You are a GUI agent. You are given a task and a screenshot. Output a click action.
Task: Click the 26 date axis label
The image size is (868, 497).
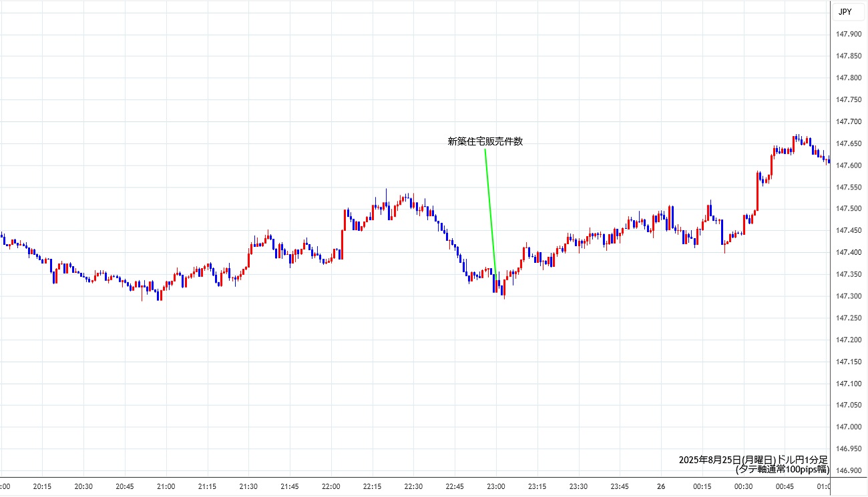(660, 487)
